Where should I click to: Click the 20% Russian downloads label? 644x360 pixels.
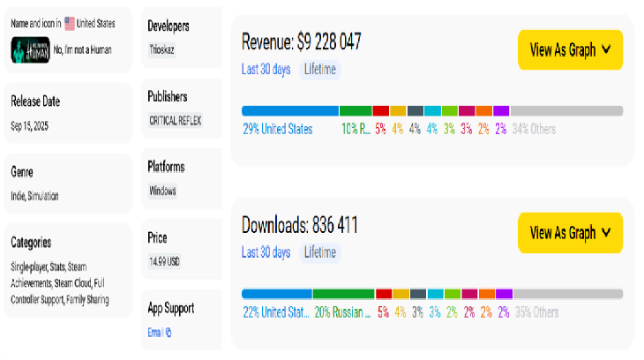[343, 312]
